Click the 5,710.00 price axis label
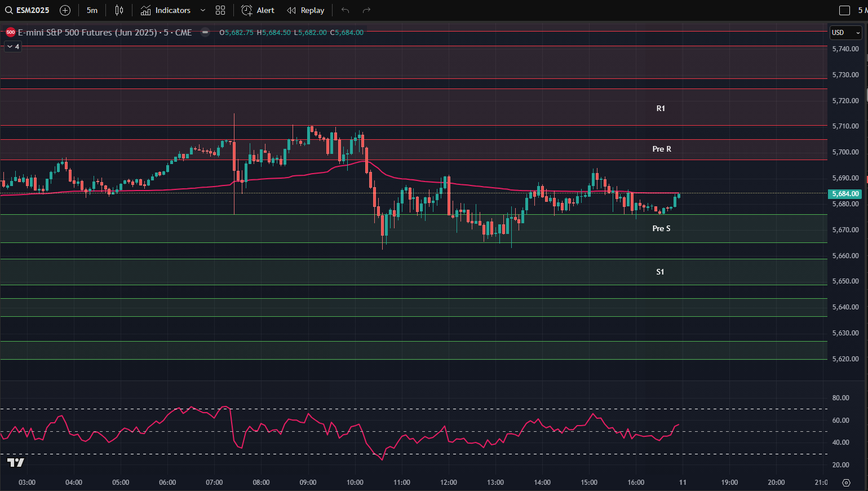868x491 pixels. (845, 126)
